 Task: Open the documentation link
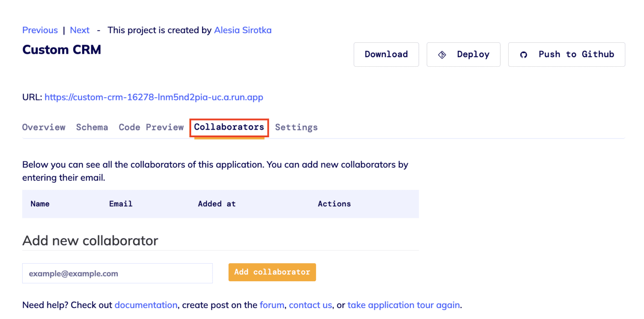pos(146,305)
